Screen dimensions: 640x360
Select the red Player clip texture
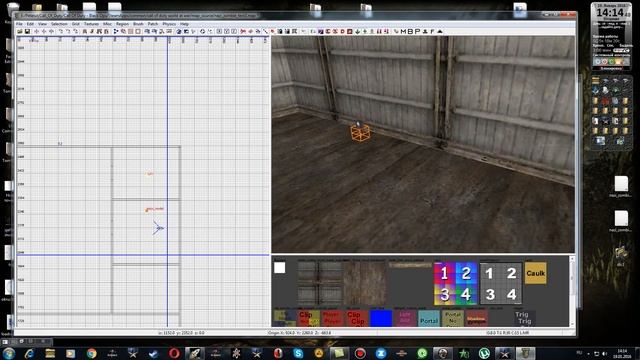(x=333, y=318)
